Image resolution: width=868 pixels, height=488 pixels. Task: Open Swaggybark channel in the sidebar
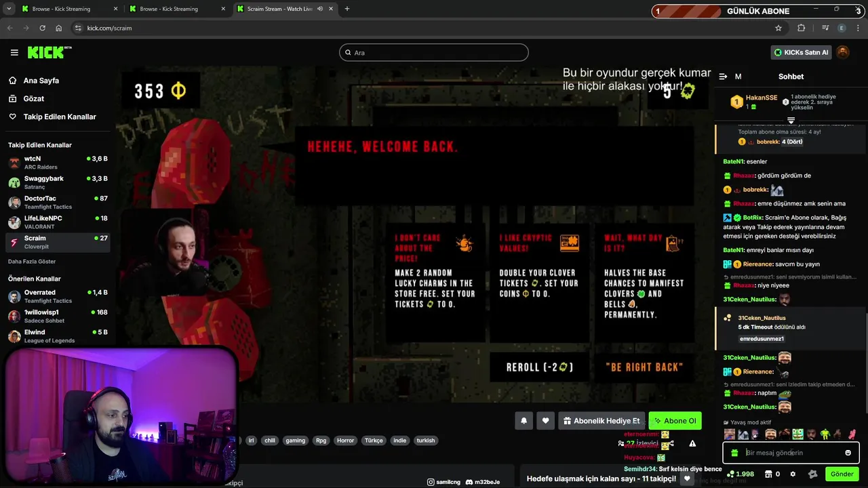point(58,182)
